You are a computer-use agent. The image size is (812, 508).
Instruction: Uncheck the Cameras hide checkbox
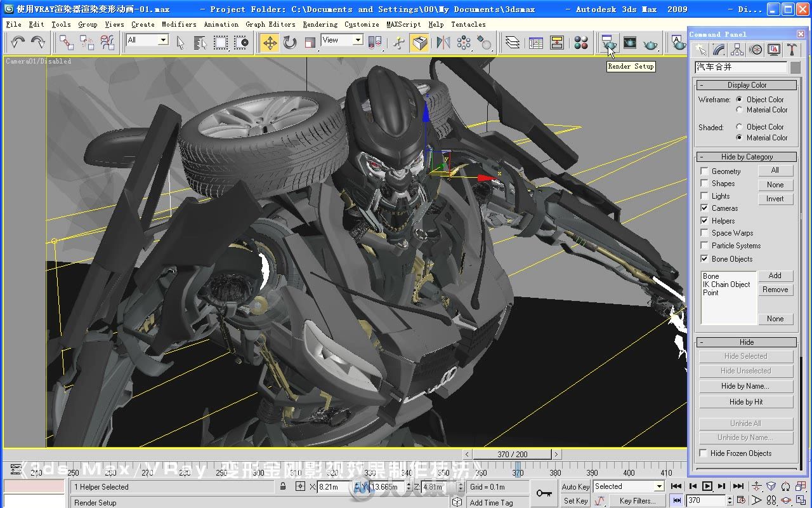click(x=704, y=208)
